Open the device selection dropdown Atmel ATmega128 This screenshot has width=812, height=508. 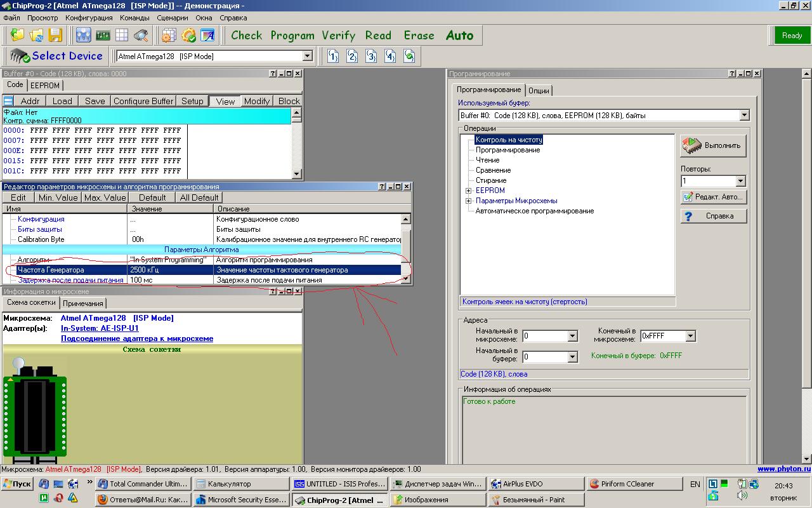tap(308, 57)
